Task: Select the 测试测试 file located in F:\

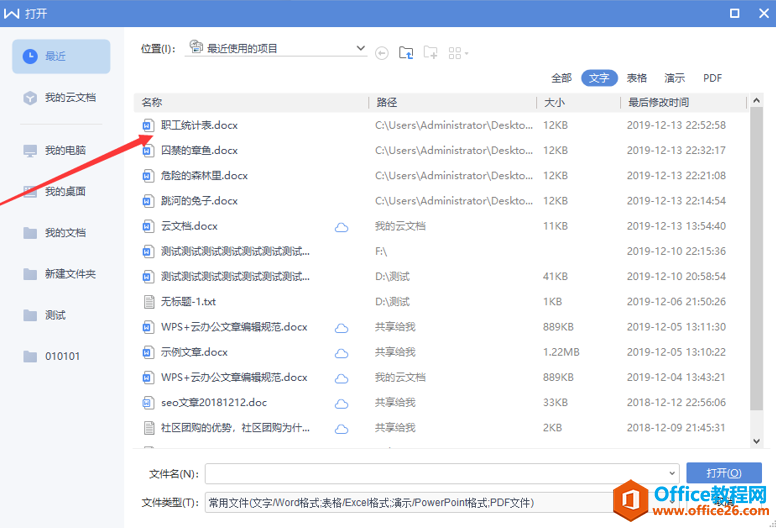Action: 235,251
